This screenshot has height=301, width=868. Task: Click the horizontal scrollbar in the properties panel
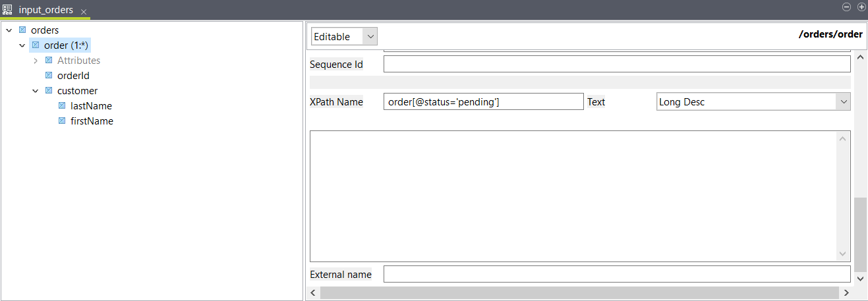580,292
